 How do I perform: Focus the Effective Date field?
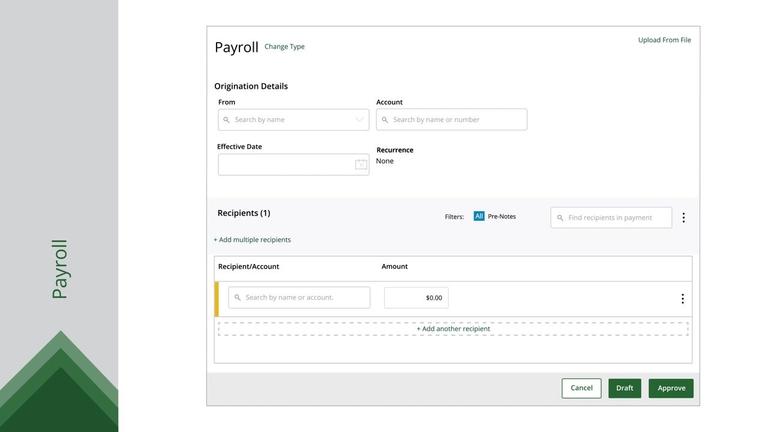click(293, 165)
